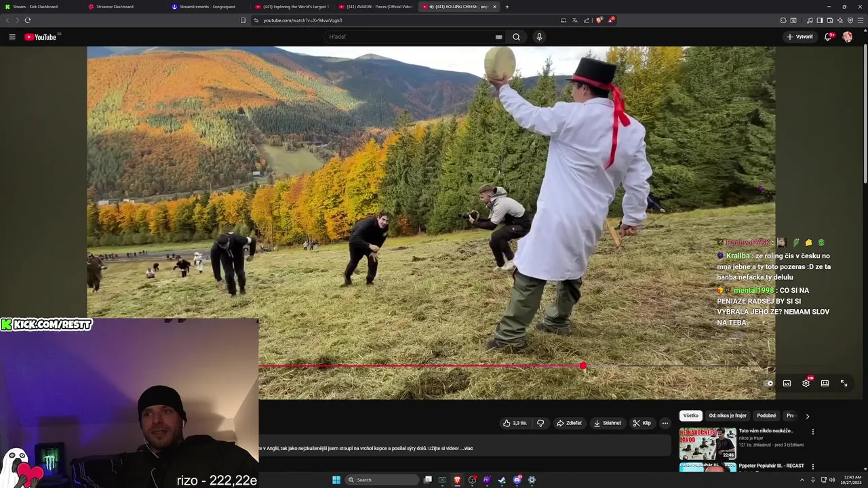Seek using the red video progress bar
Viewport: 868px width, 488px height.
420,366
